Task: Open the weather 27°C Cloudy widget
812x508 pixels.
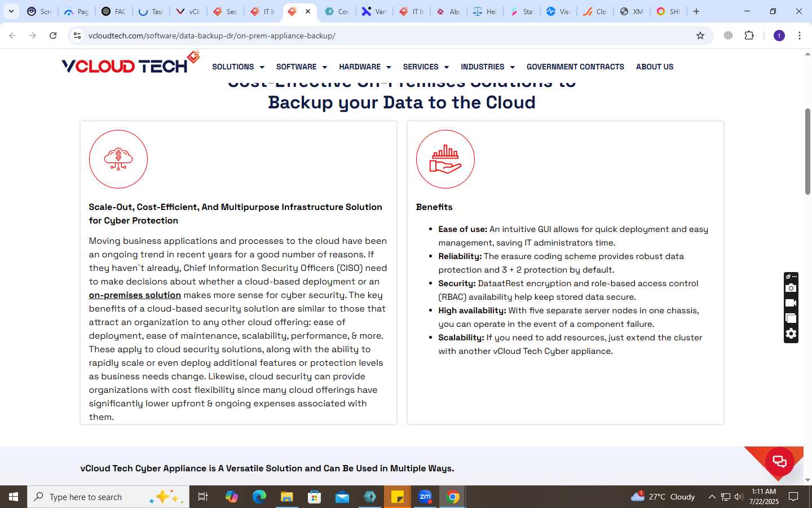Action: click(663, 497)
